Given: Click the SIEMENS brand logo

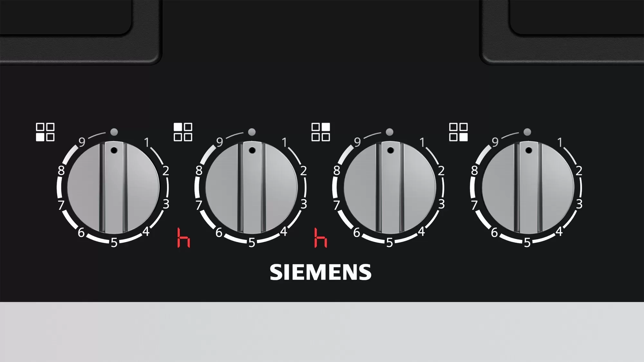Looking at the screenshot, I should pos(321,272).
